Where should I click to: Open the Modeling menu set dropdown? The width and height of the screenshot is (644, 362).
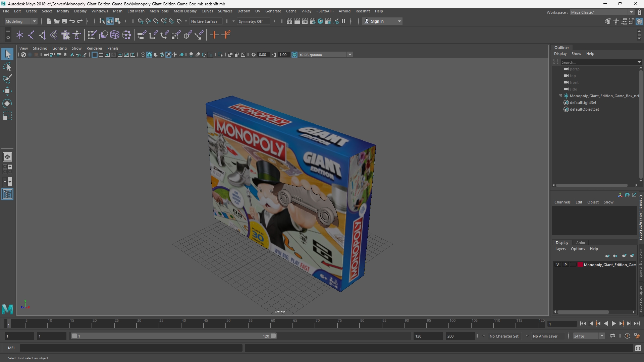pyautogui.click(x=21, y=21)
